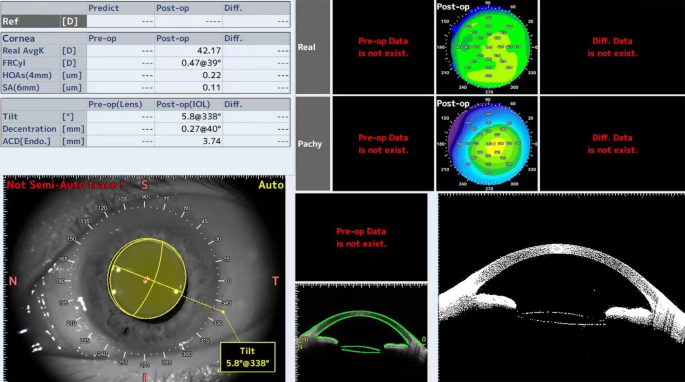Click the small green-traced OCT cross-section image
The image size is (685, 382).
pyautogui.click(x=361, y=333)
